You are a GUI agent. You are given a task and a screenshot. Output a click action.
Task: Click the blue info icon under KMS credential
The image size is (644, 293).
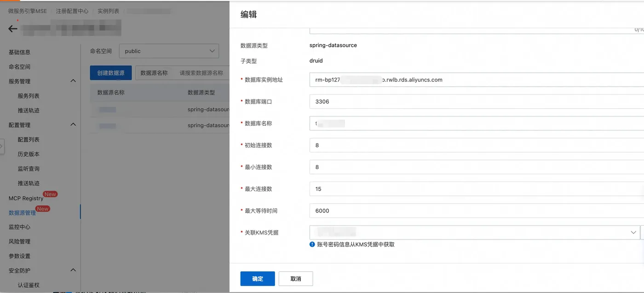click(x=312, y=245)
